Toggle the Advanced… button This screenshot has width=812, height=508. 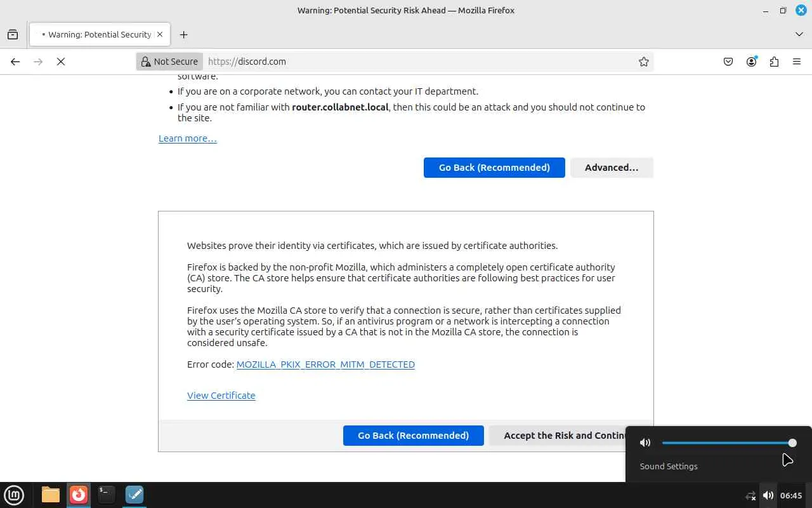pos(612,168)
